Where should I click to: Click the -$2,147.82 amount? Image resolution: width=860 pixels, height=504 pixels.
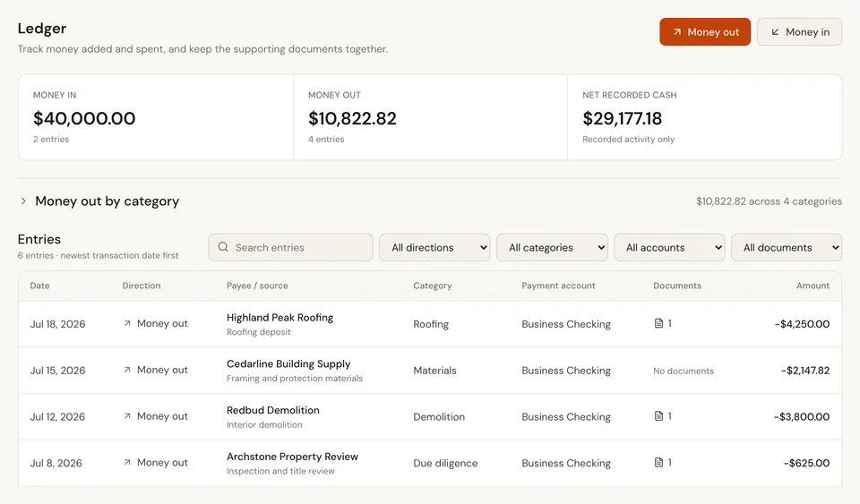point(805,371)
